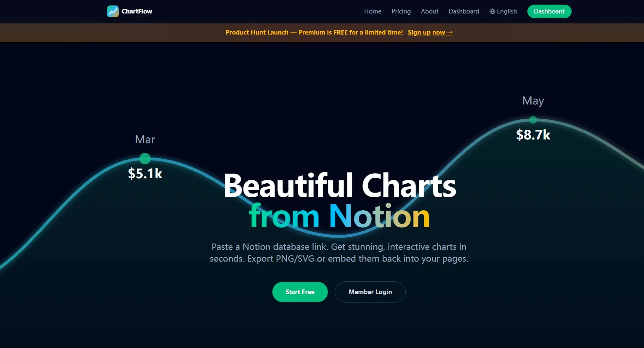Screen dimensions: 644x348
Task: Click the green Dashboard button
Action: tap(549, 11)
